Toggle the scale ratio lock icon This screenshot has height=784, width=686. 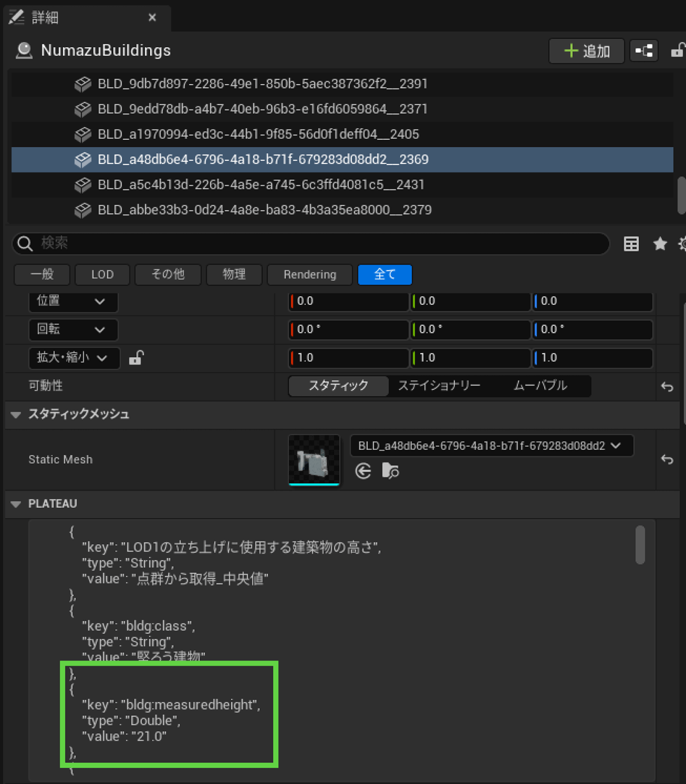click(x=136, y=358)
